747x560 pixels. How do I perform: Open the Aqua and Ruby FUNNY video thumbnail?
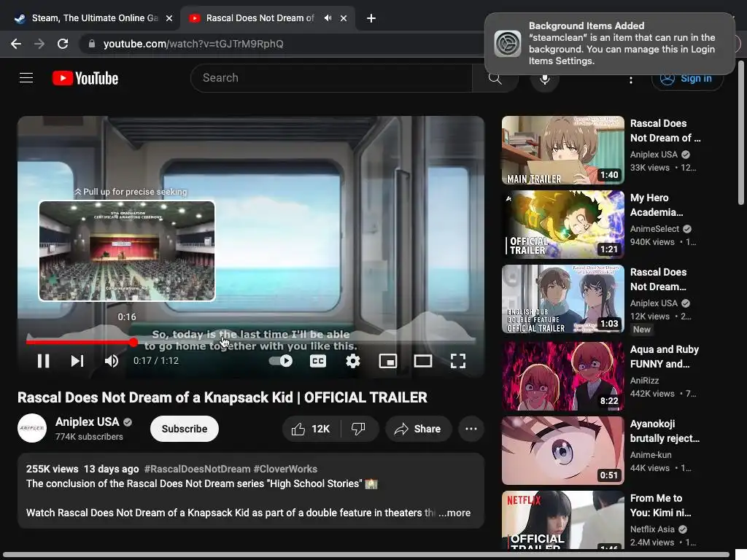coord(562,376)
